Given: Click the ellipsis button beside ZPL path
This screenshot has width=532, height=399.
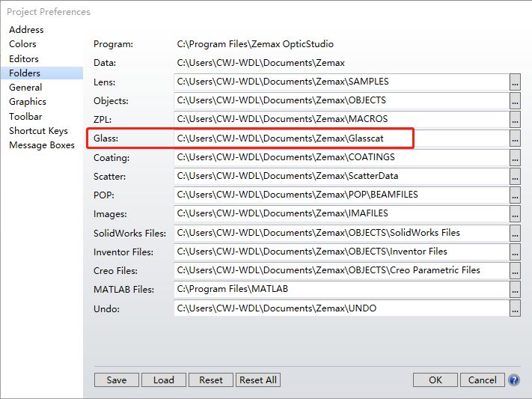Looking at the screenshot, I should click(x=515, y=120).
